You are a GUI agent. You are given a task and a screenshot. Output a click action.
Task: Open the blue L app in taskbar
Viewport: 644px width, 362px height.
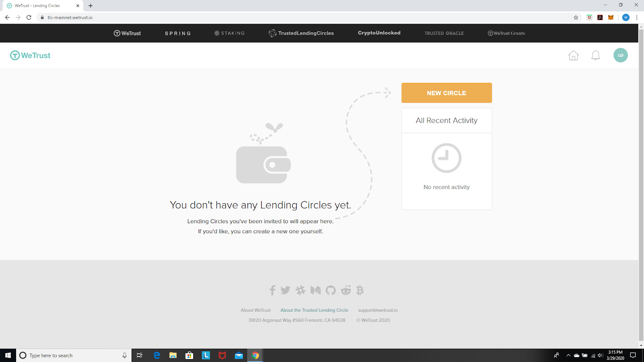point(206,355)
